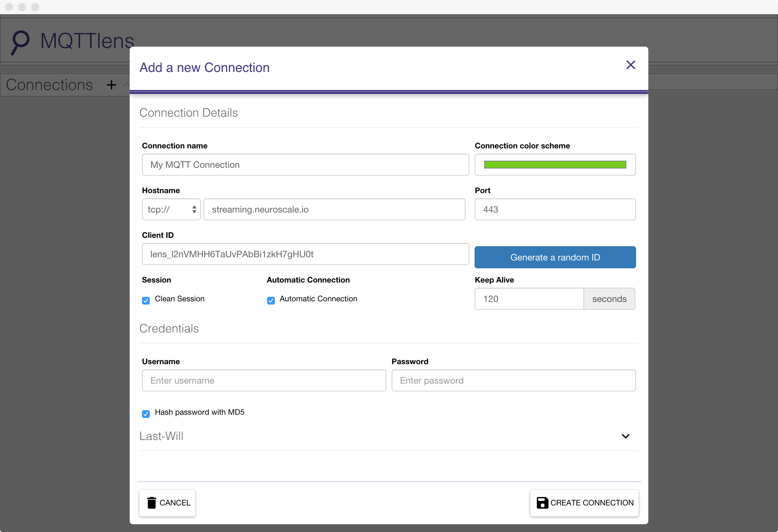
Task: Click the Keep Alive field showing 120
Action: click(x=529, y=299)
